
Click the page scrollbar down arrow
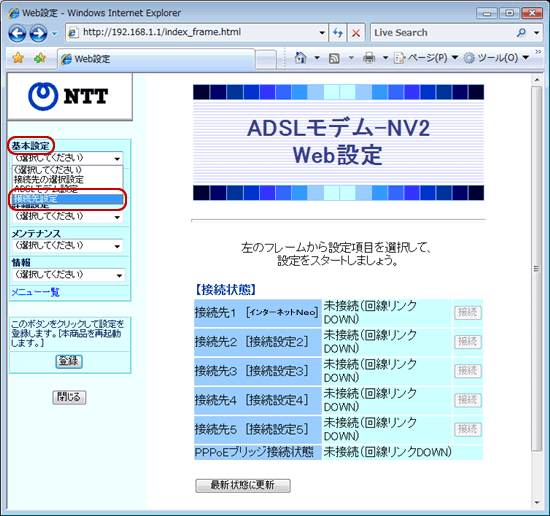537,503
